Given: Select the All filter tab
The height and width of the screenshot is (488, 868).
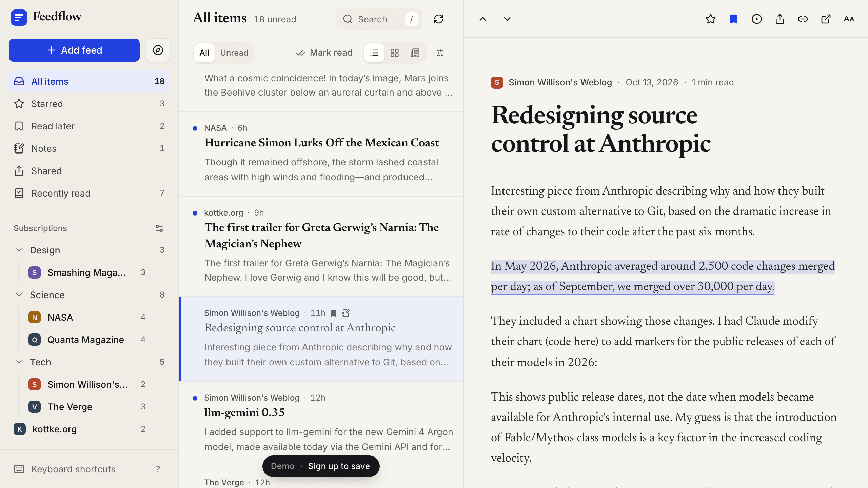Looking at the screenshot, I should pyautogui.click(x=204, y=53).
